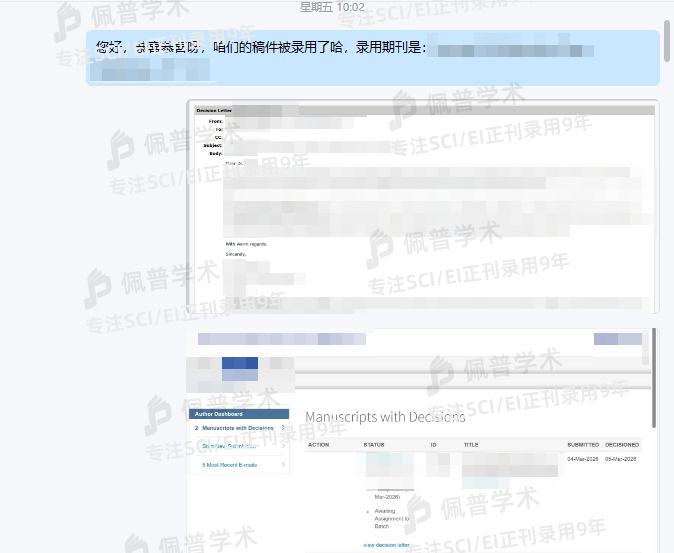Click the ID column header
Screen dimensions: 674x553
[x=434, y=444]
